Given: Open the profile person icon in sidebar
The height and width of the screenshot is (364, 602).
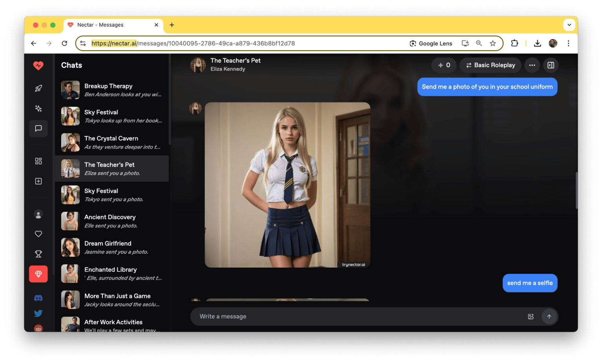Looking at the screenshot, I should pos(38,214).
